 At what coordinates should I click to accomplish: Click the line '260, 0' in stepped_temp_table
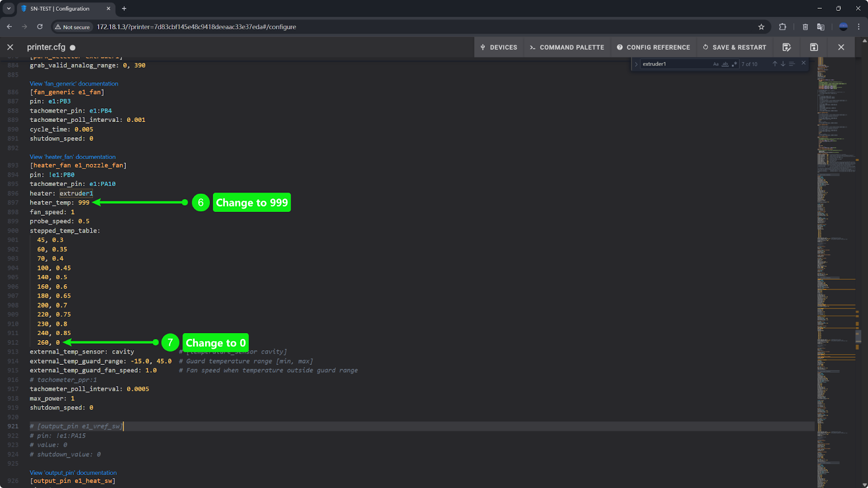48,343
